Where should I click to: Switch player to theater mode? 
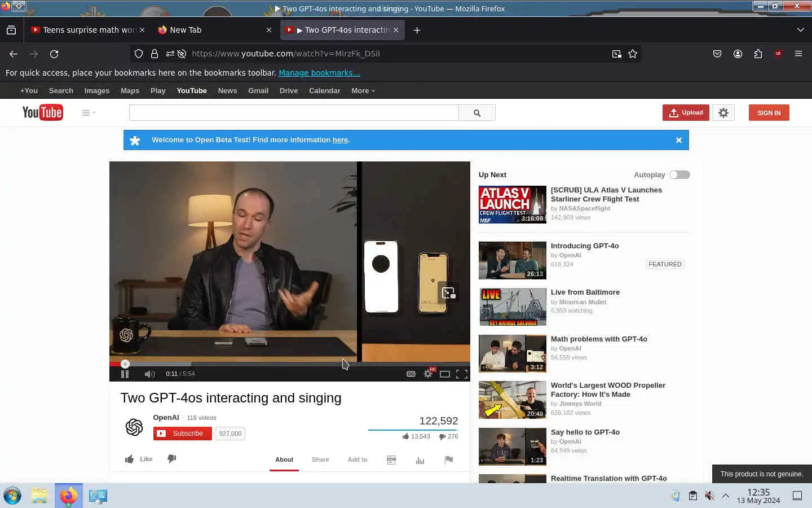pyautogui.click(x=445, y=374)
